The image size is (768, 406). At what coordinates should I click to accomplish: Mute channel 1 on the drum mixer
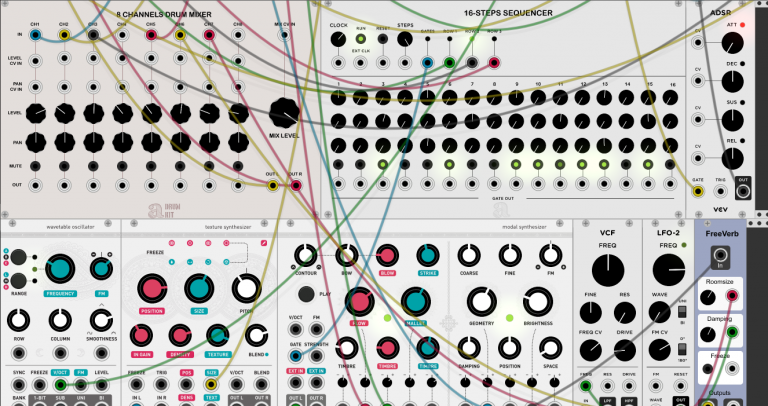35,166
